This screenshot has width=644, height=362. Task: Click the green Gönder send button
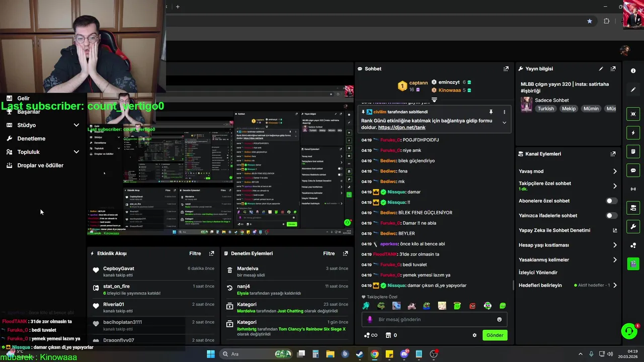click(495, 335)
